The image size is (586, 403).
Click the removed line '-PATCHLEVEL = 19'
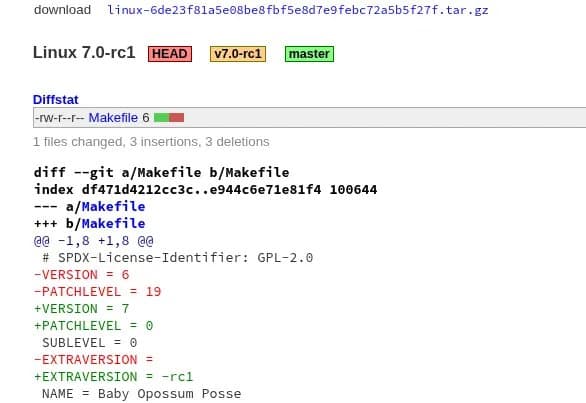pos(97,292)
